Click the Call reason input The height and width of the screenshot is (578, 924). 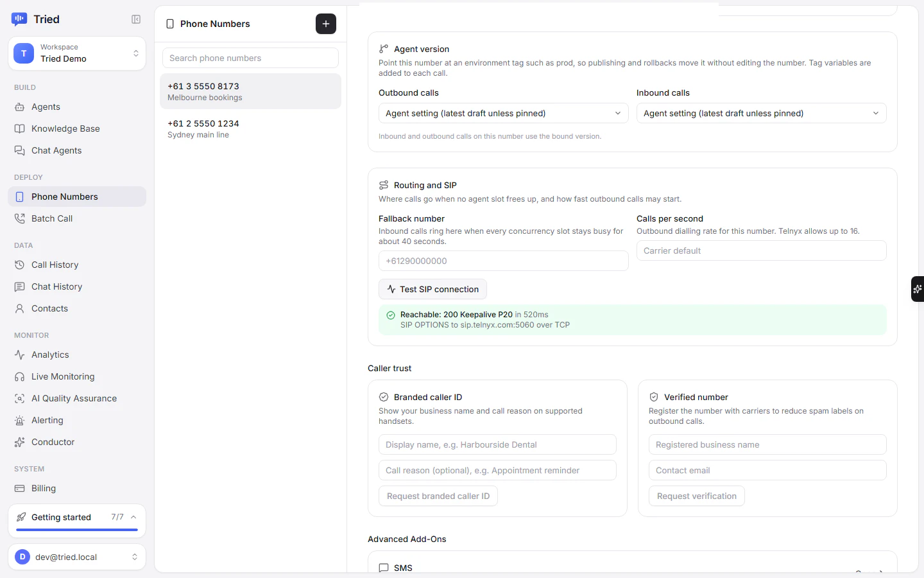click(x=497, y=470)
